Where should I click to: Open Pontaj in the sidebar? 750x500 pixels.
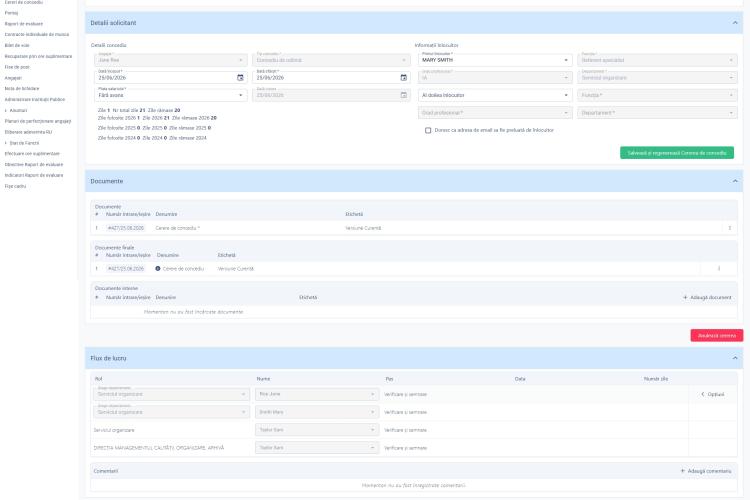pyautogui.click(x=11, y=13)
